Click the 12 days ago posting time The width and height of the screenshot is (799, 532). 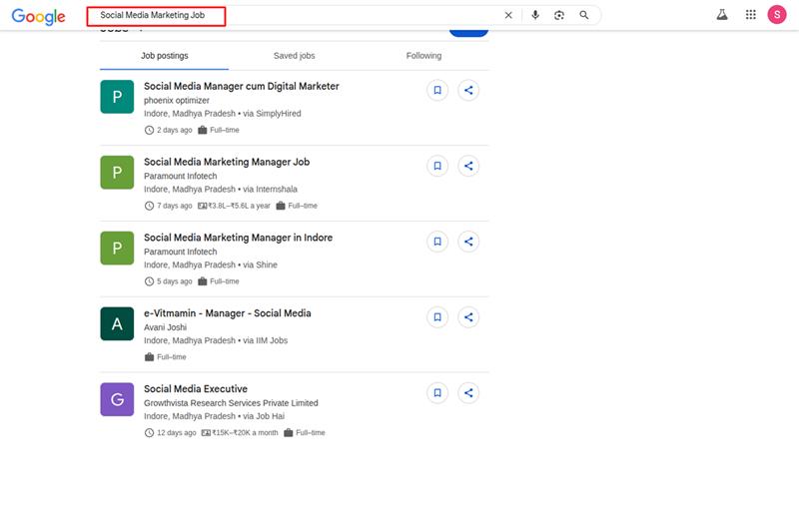(x=170, y=433)
